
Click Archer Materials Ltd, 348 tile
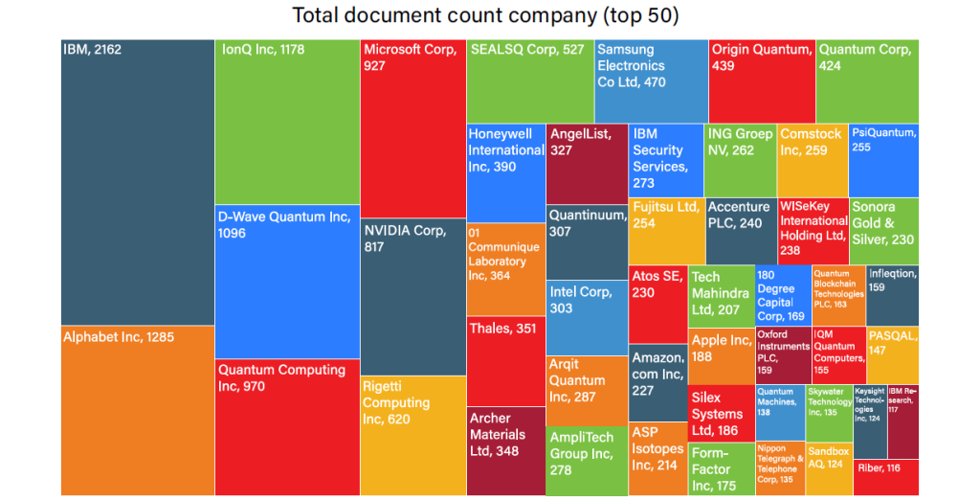(505, 451)
